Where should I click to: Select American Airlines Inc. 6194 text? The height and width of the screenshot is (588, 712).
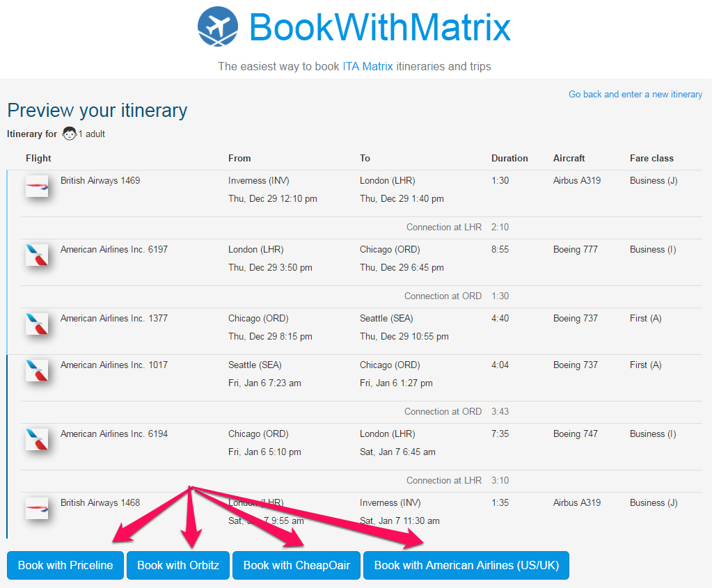[114, 434]
